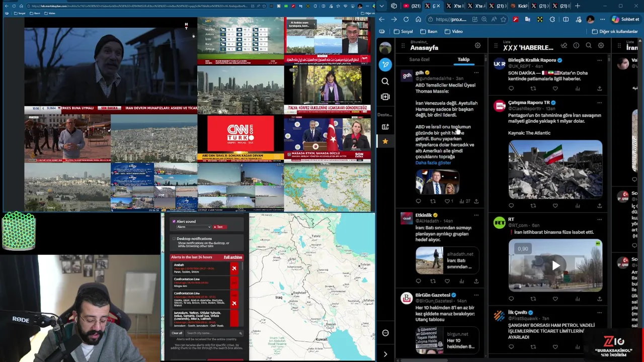Open left X Pro profile avatar
This screenshot has height=362, width=644.
pyautogui.click(x=385, y=48)
